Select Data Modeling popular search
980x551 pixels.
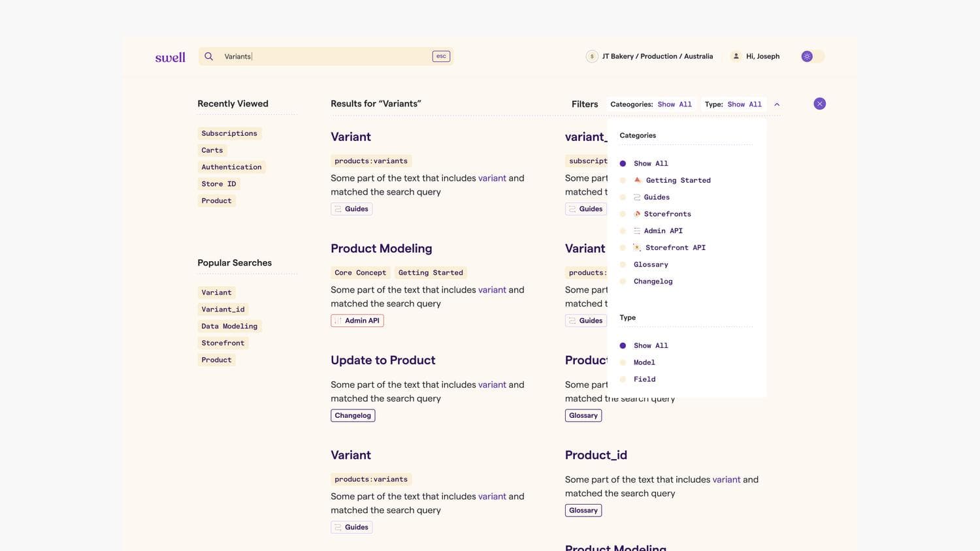point(229,326)
